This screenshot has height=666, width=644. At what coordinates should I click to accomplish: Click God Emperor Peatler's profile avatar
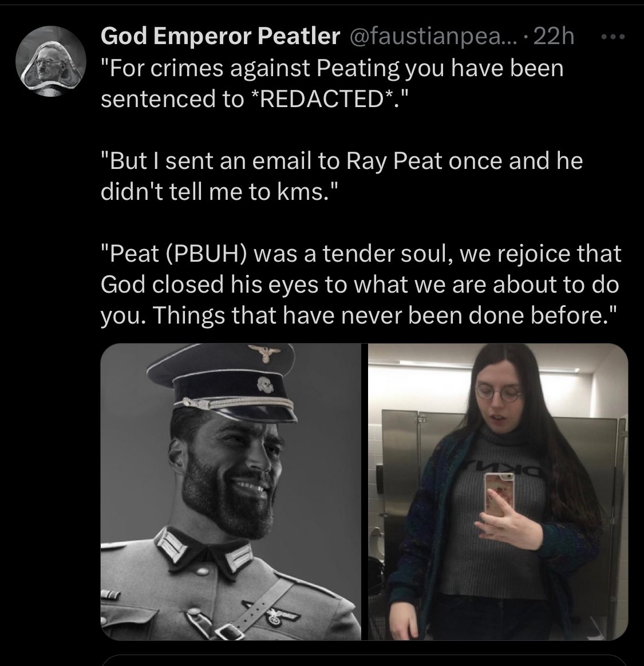(x=50, y=62)
